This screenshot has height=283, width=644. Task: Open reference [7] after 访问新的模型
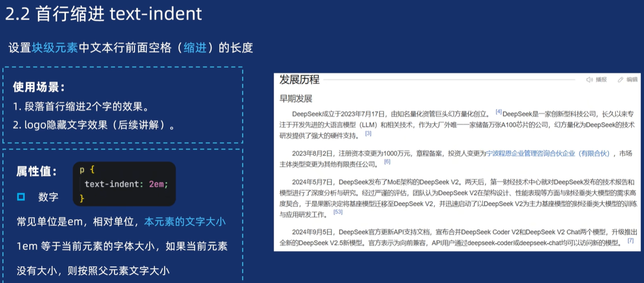coord(631,241)
